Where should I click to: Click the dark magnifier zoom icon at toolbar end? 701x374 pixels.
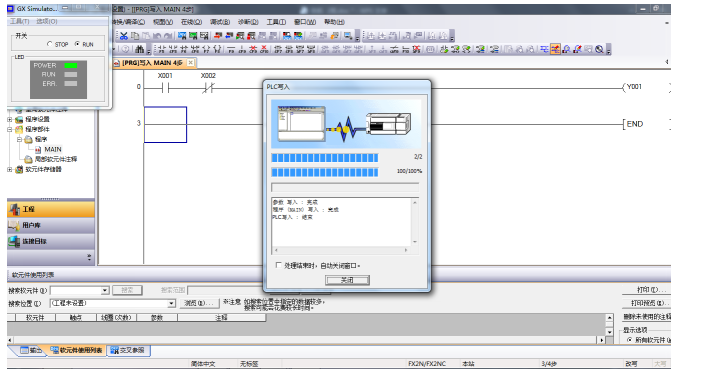600,49
